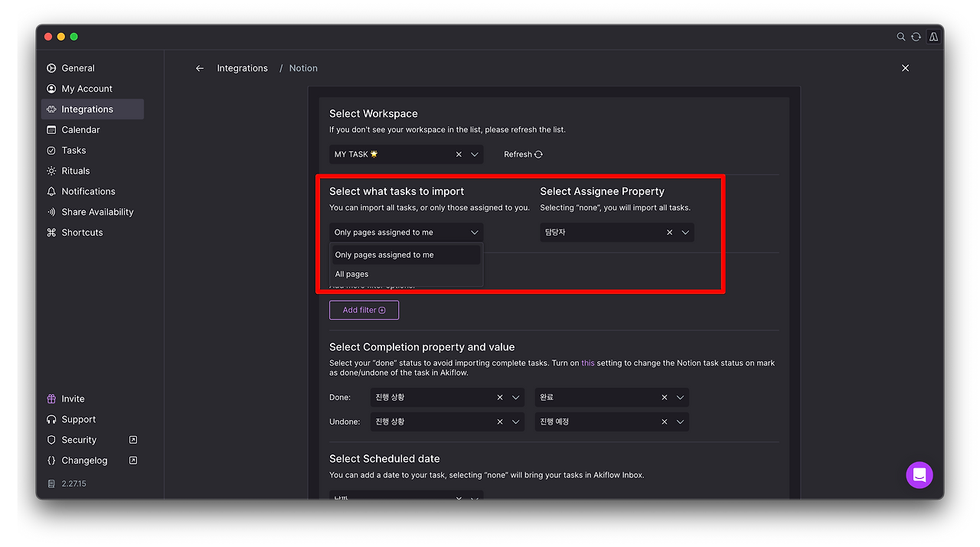This screenshot has height=547, width=980.
Task: Click the My Account person icon
Action: click(51, 89)
